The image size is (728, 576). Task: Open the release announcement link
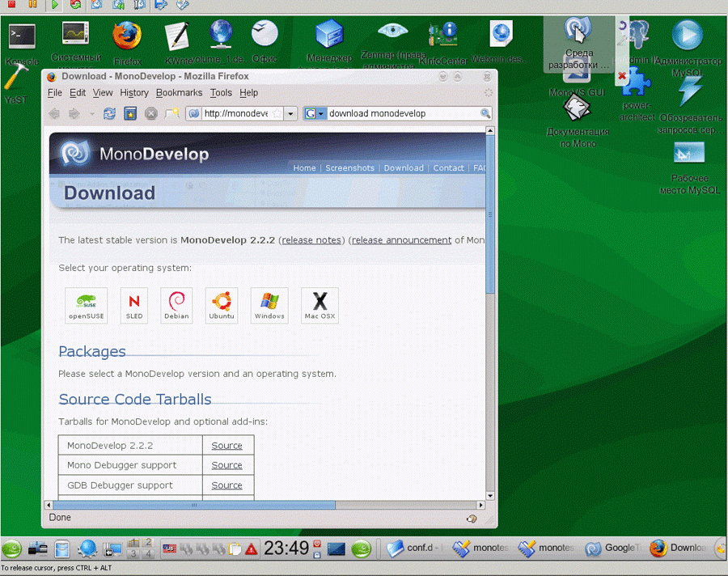click(401, 240)
